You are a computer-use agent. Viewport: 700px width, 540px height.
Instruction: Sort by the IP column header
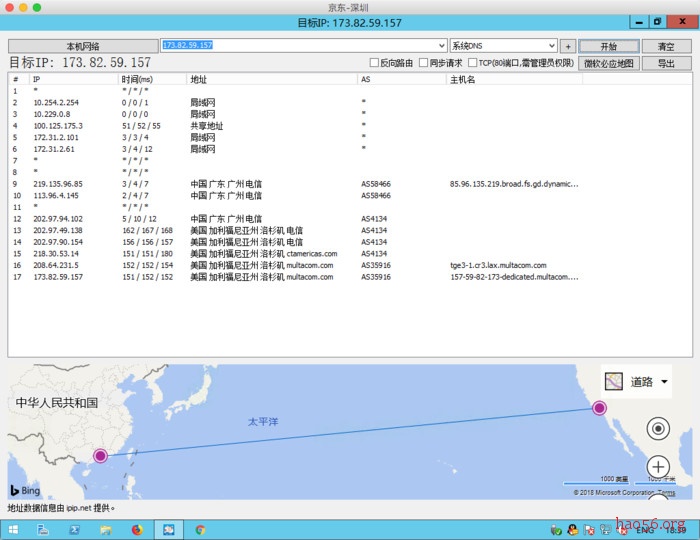pyautogui.click(x=74, y=79)
